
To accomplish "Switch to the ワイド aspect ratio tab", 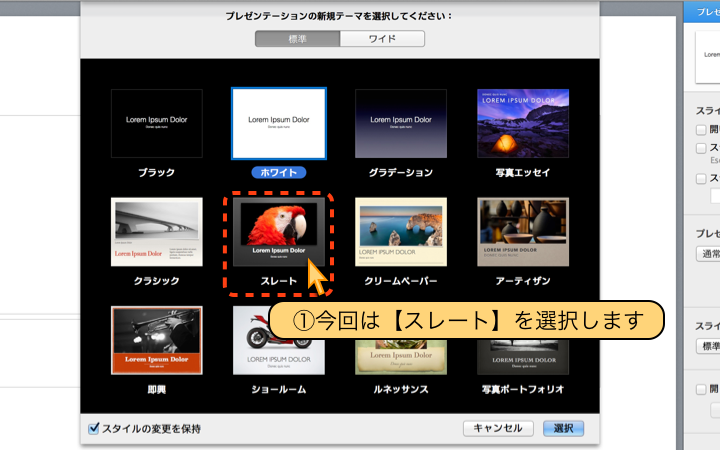I will pos(382,39).
